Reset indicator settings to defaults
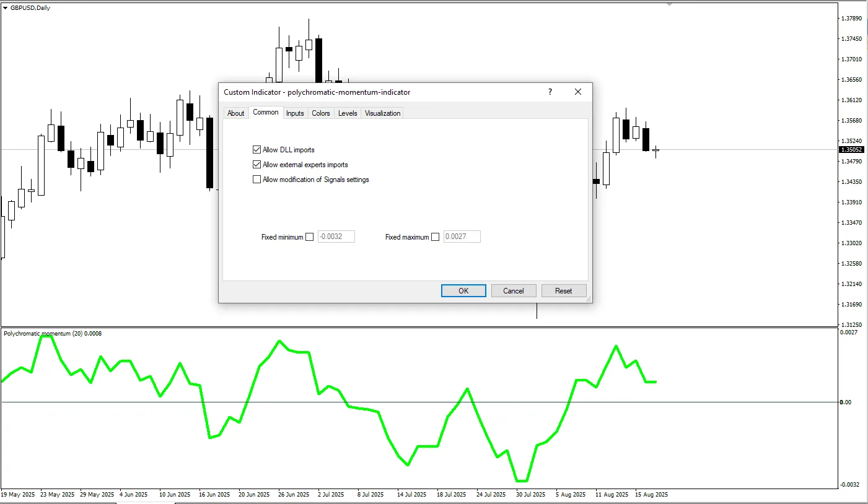This screenshot has width=868, height=504. point(563,290)
